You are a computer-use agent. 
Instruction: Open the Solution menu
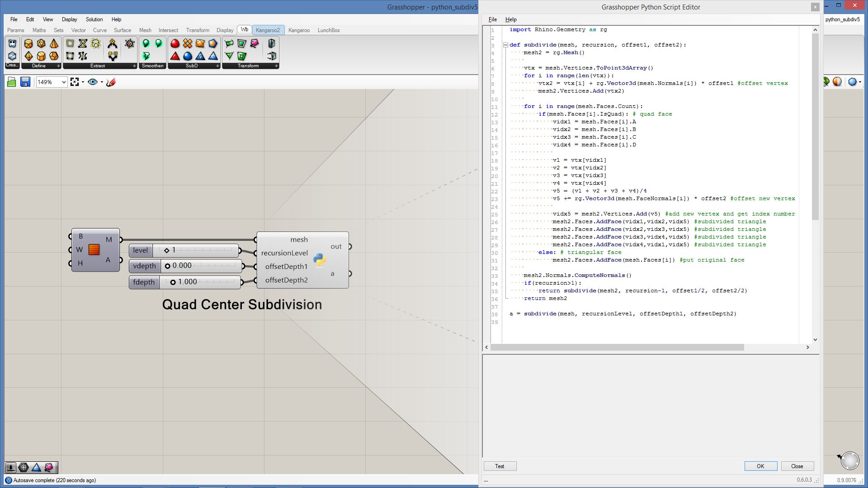(94, 19)
